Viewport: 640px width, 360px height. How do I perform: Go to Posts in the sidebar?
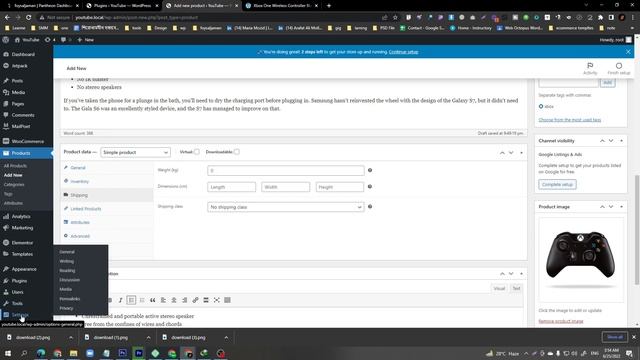17,81
